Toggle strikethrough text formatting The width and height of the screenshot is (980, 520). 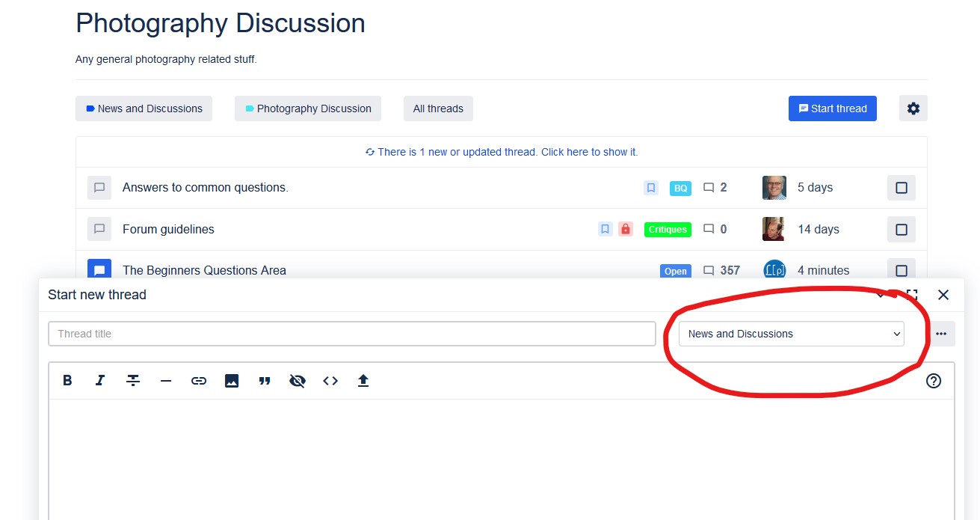(x=133, y=381)
